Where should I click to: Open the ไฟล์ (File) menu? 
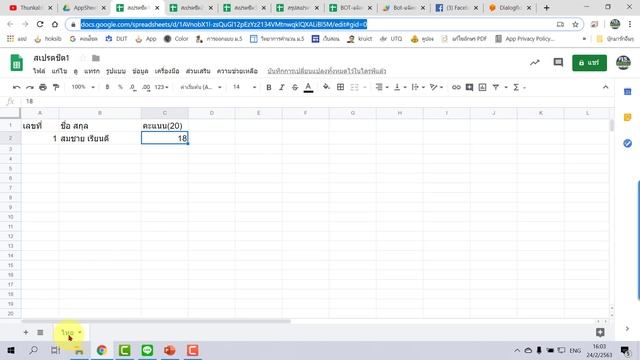click(x=39, y=71)
